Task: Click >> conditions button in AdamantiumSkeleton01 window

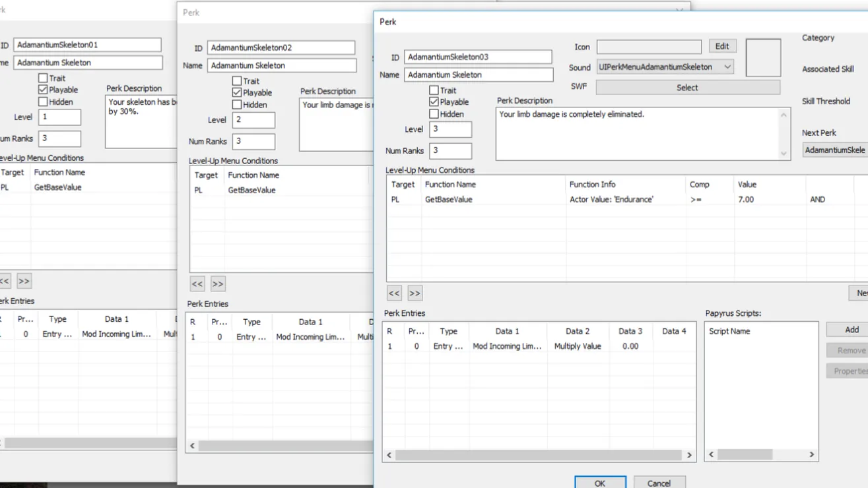Action: pyautogui.click(x=24, y=281)
